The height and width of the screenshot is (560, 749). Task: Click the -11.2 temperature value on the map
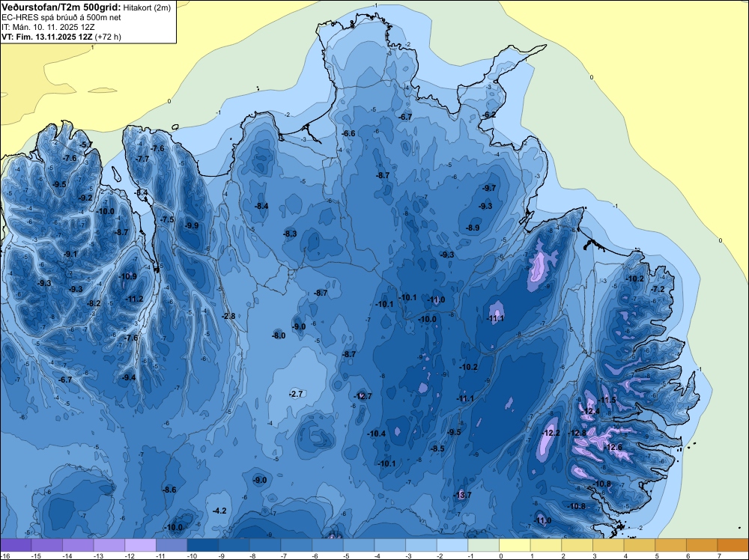pos(134,299)
